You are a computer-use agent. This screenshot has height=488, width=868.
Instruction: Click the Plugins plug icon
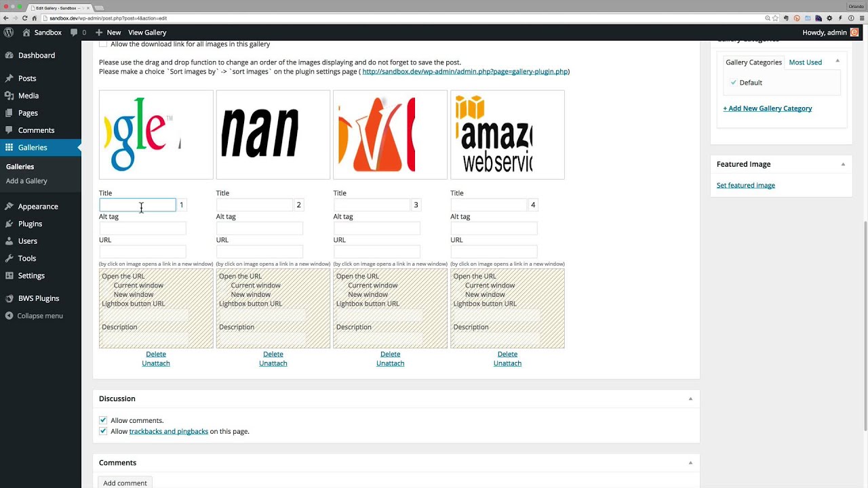click(x=9, y=224)
